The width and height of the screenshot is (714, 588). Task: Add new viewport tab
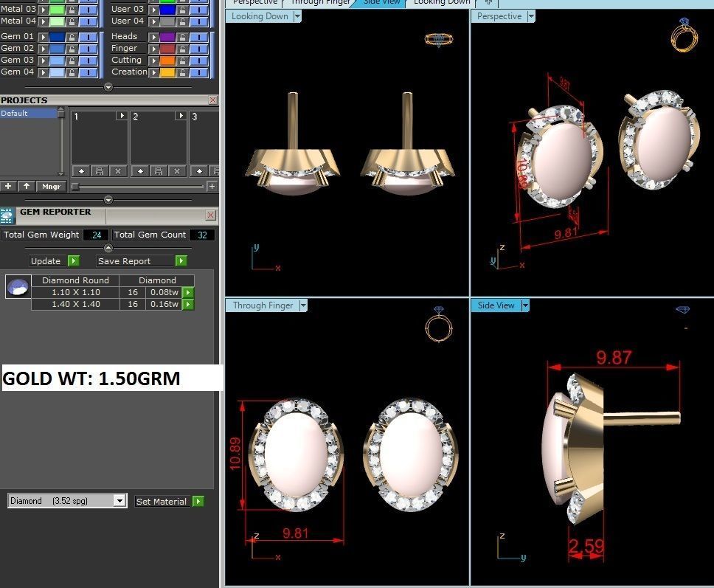pyautogui.click(x=488, y=2)
